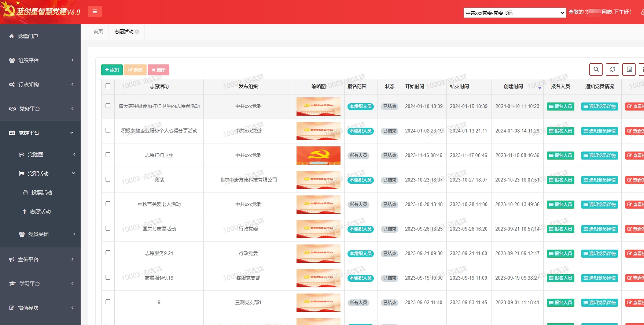Click the 删除 button
The width and height of the screenshot is (644, 325).
pos(159,70)
